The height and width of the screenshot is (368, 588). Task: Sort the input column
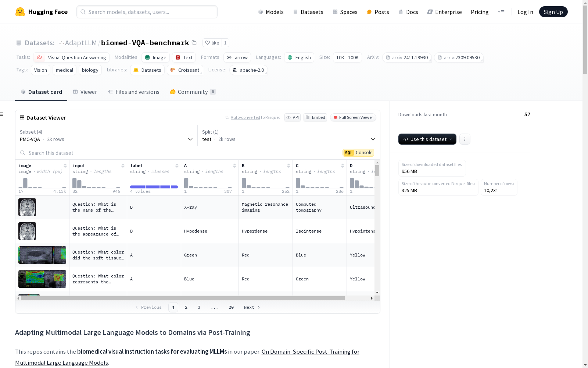click(123, 166)
